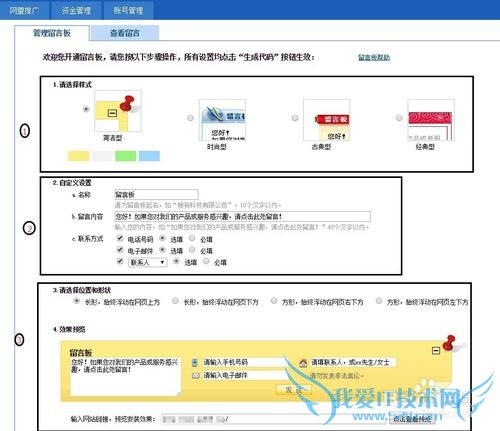The height and width of the screenshot is (431, 500).
Task: Click the 简洁型 style thumbnail
Action: pos(118,111)
